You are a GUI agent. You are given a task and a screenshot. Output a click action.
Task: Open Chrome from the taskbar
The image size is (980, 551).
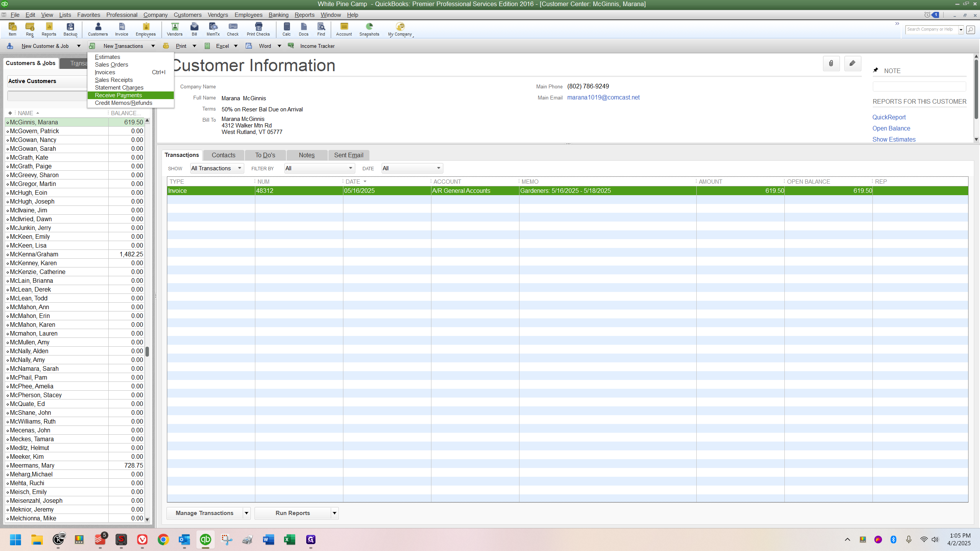(163, 540)
